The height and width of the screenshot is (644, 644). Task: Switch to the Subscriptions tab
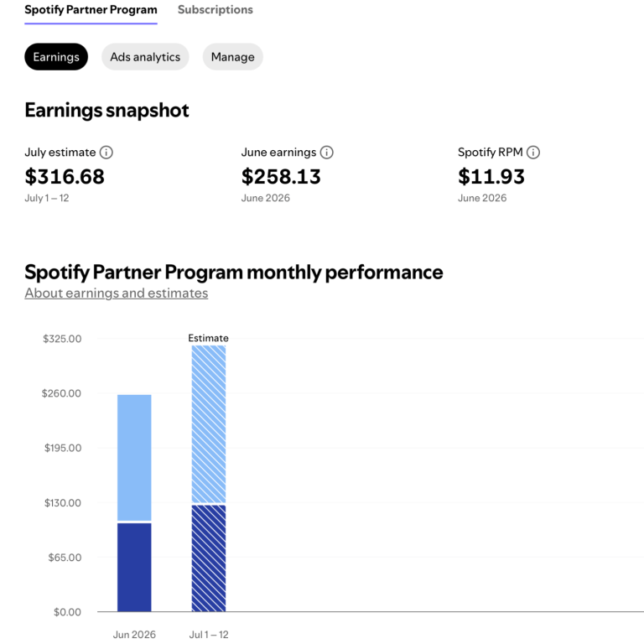click(216, 10)
